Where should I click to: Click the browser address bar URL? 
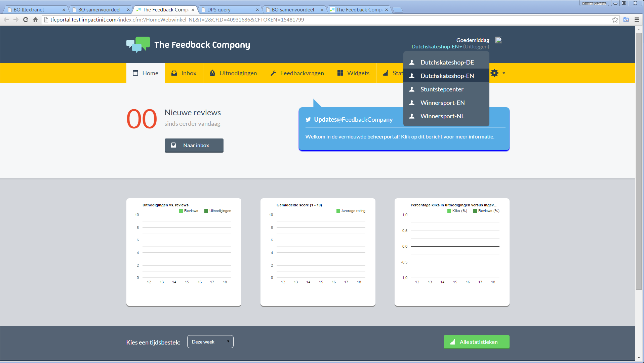click(x=177, y=20)
